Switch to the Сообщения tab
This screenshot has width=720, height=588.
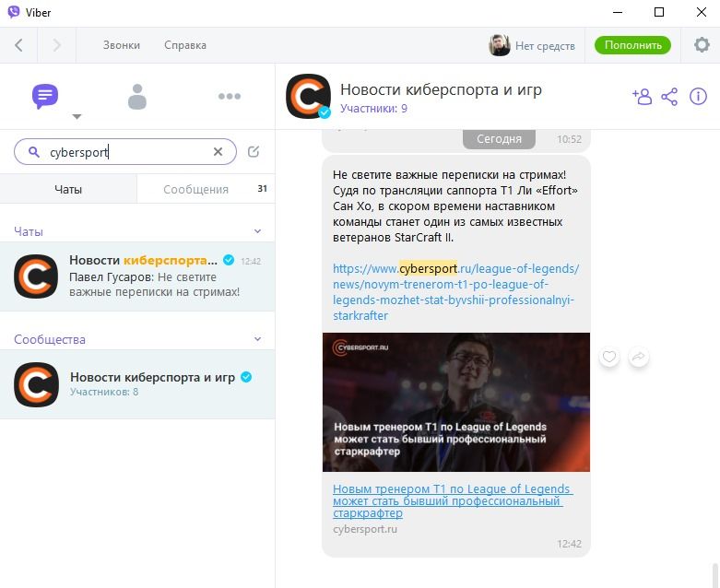[195, 189]
